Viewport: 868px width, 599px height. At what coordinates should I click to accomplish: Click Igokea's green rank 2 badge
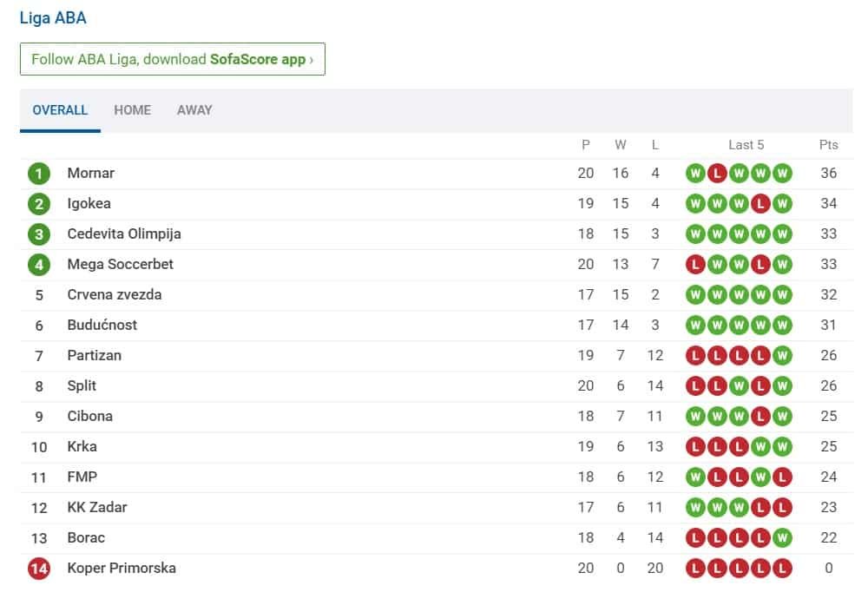(39, 204)
